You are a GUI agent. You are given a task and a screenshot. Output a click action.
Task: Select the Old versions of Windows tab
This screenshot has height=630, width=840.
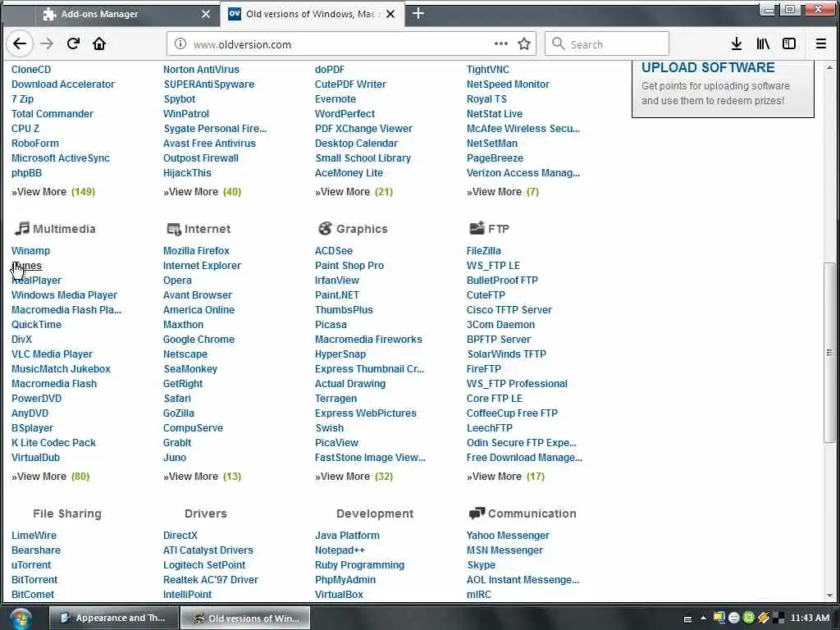coord(312,15)
